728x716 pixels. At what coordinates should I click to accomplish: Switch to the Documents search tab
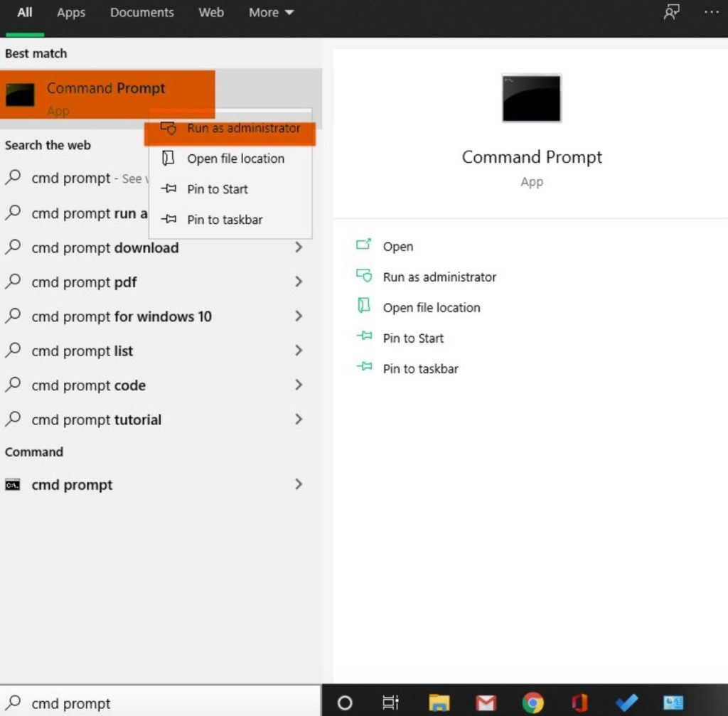pos(141,12)
